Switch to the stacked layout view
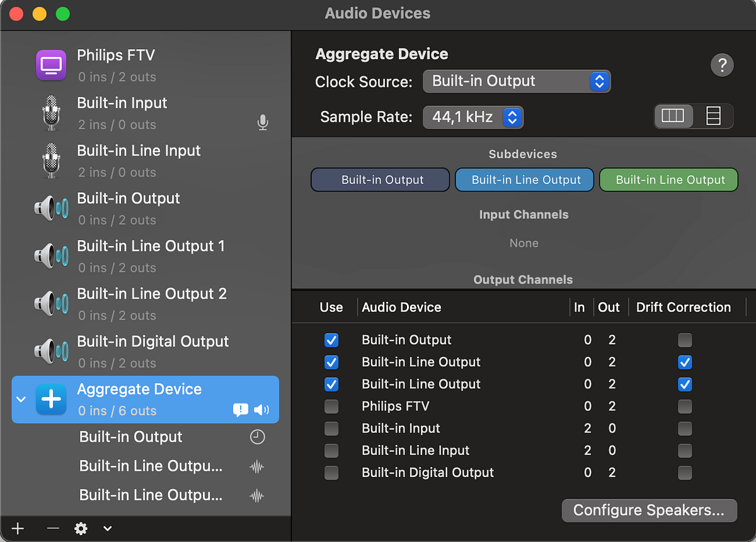Viewport: 756px width, 542px height. point(713,116)
